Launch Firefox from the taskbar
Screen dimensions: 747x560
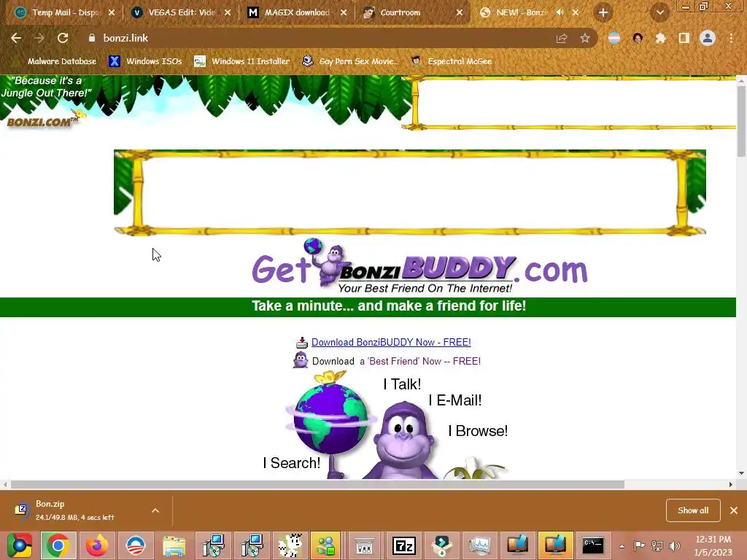click(x=97, y=545)
